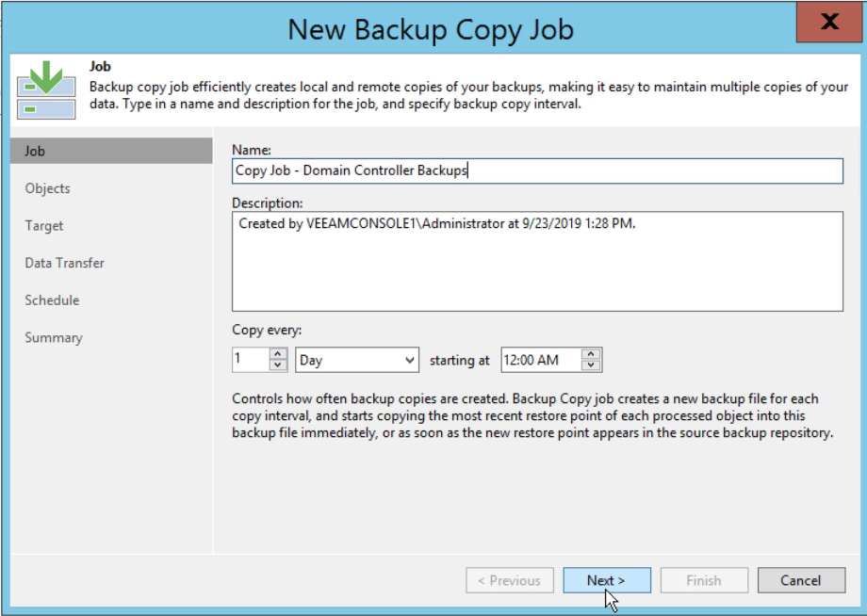This screenshot has width=867, height=616.
Task: Click inside the Description text area
Action: click(537, 261)
